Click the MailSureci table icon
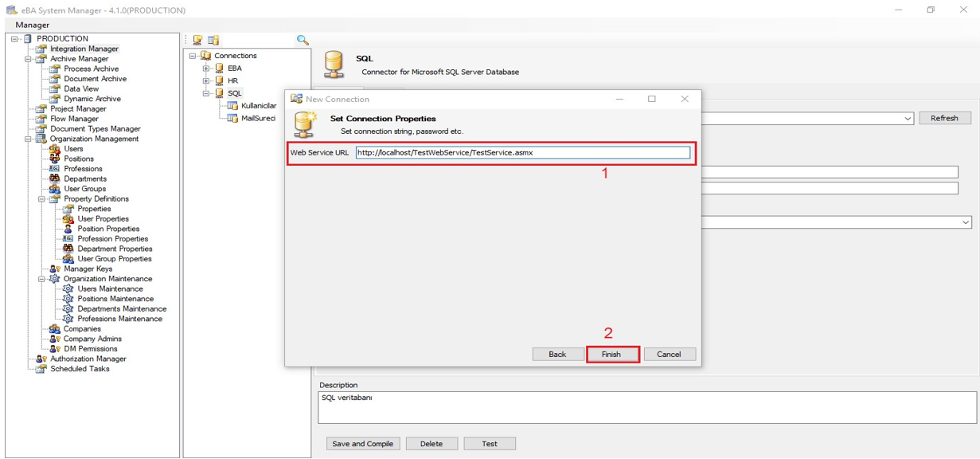 (x=232, y=118)
